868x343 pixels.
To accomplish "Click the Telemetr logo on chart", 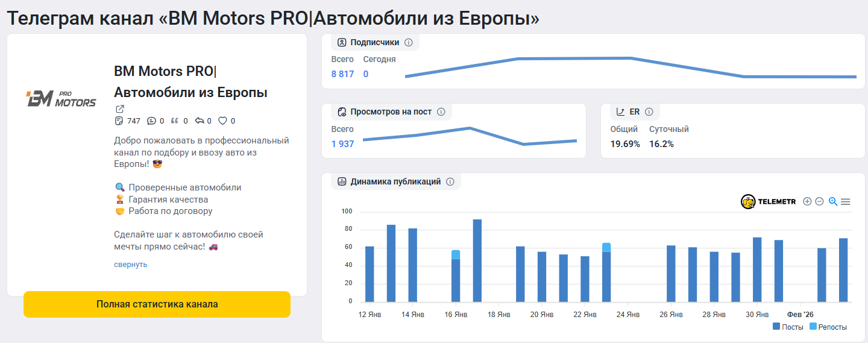I will pos(769,202).
